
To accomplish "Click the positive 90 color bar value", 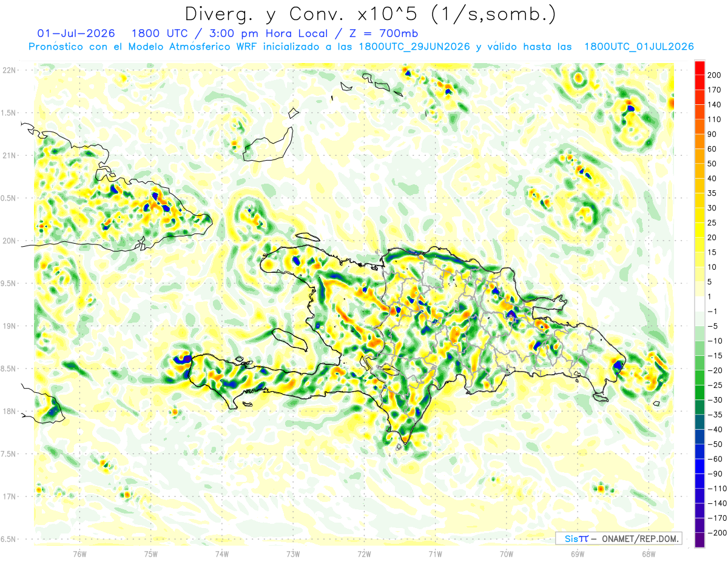I will click(712, 134).
